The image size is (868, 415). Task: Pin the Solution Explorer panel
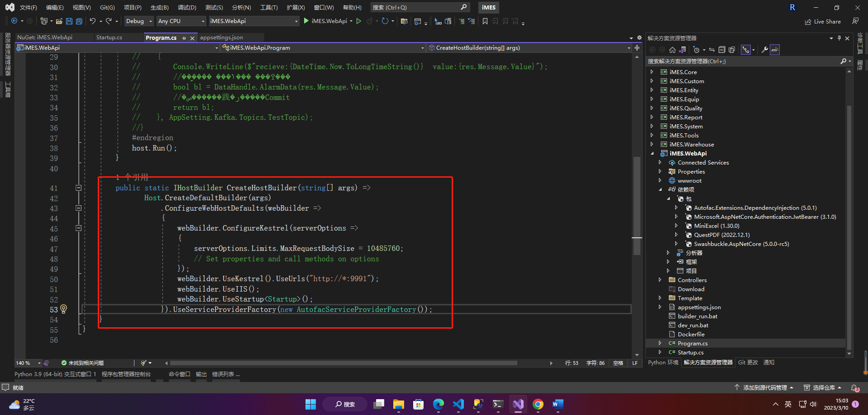coord(839,38)
